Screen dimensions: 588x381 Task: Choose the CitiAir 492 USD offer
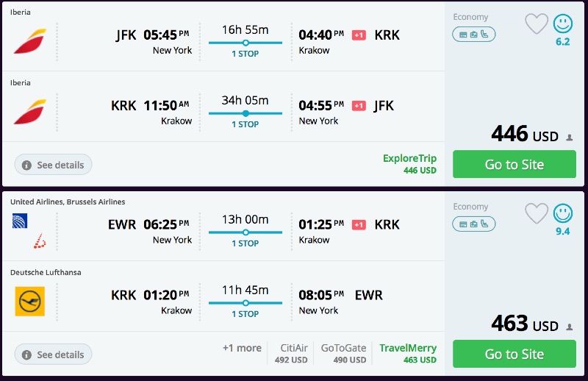point(293,353)
